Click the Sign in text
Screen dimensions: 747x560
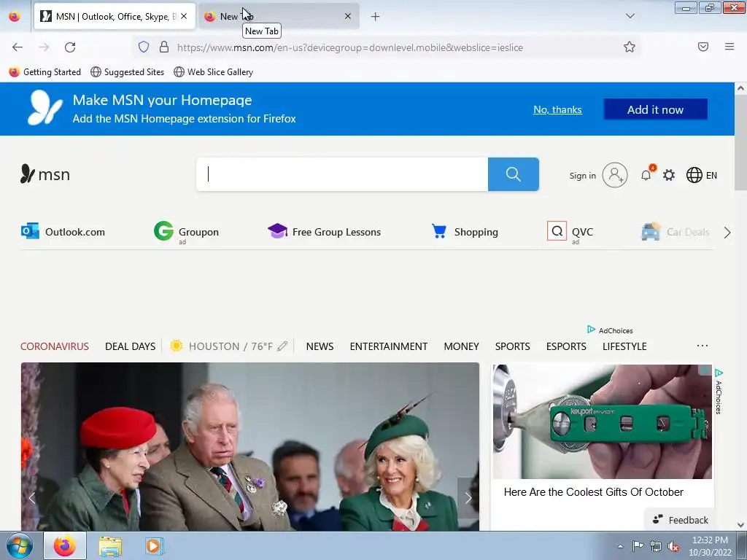[582, 176]
